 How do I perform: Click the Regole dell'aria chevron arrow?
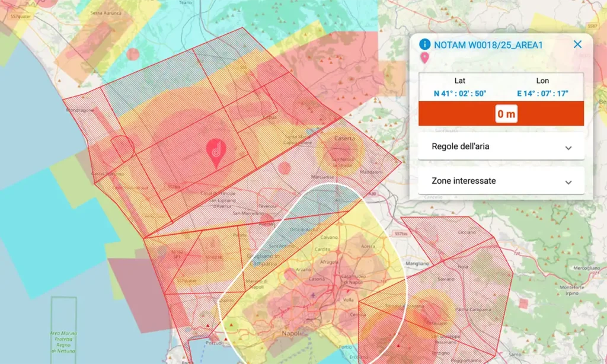coord(568,148)
